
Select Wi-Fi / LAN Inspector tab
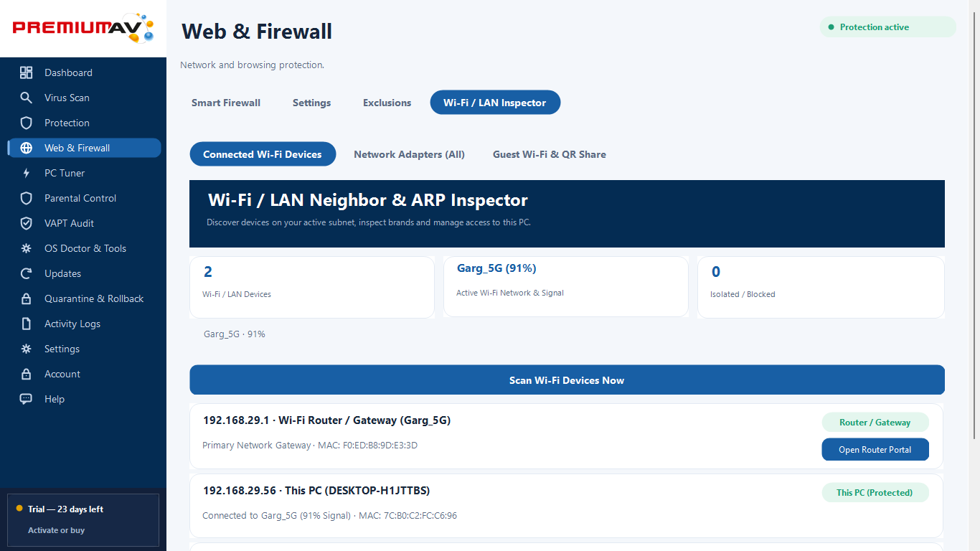coord(495,103)
